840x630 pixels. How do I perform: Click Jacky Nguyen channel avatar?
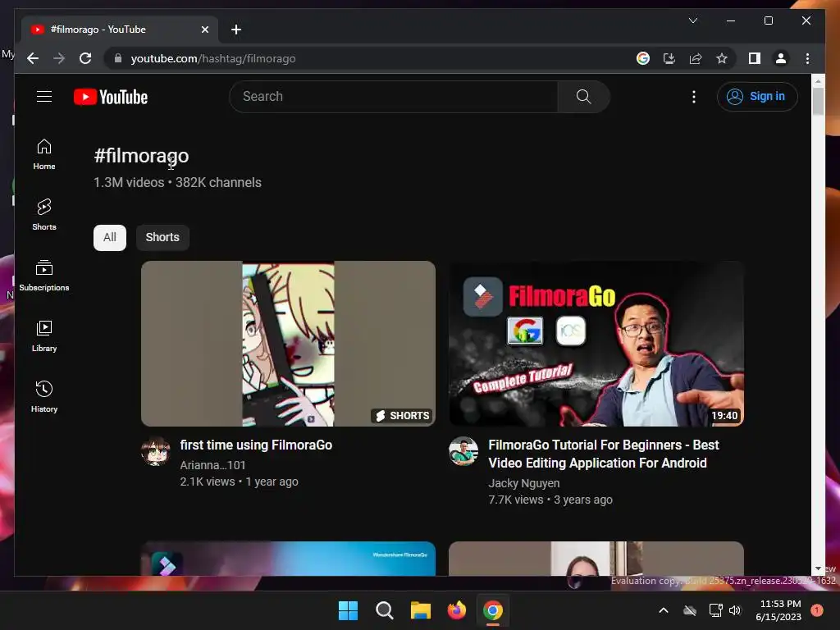463,451
